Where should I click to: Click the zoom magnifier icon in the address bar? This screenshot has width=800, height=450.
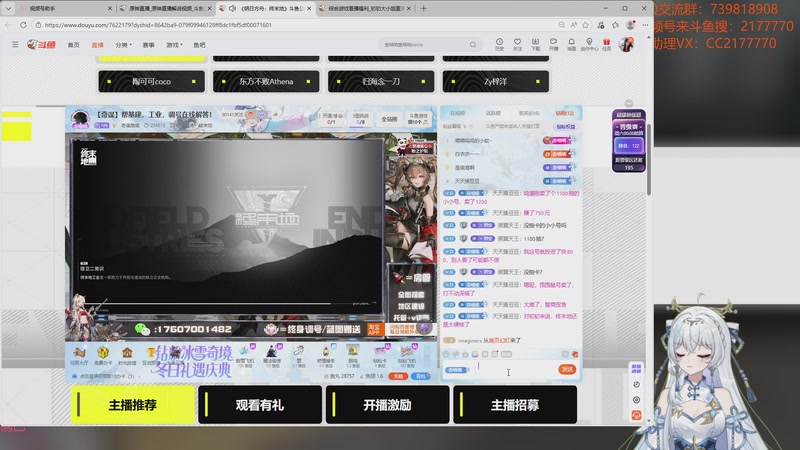[x=561, y=24]
